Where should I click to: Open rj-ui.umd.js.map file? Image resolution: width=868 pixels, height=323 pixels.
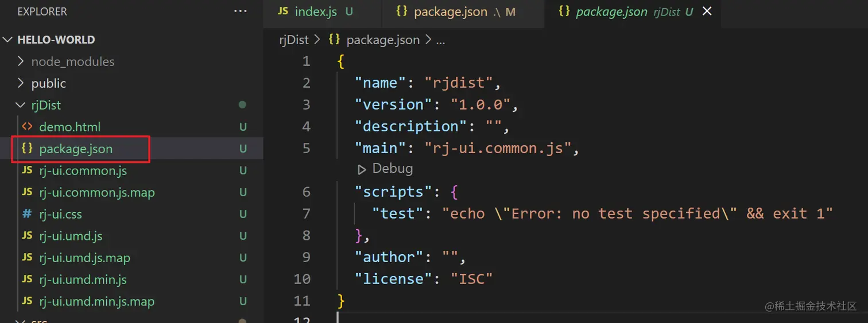tap(84, 258)
